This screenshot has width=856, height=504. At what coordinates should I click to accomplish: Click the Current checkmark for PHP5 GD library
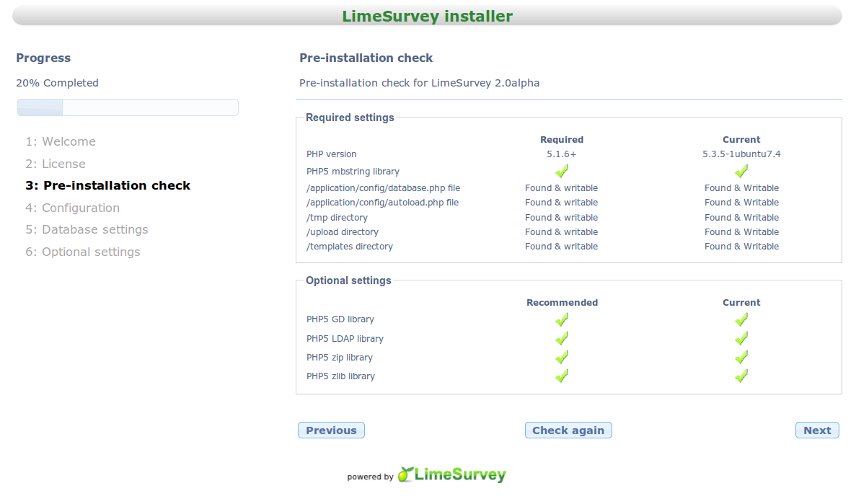click(741, 319)
